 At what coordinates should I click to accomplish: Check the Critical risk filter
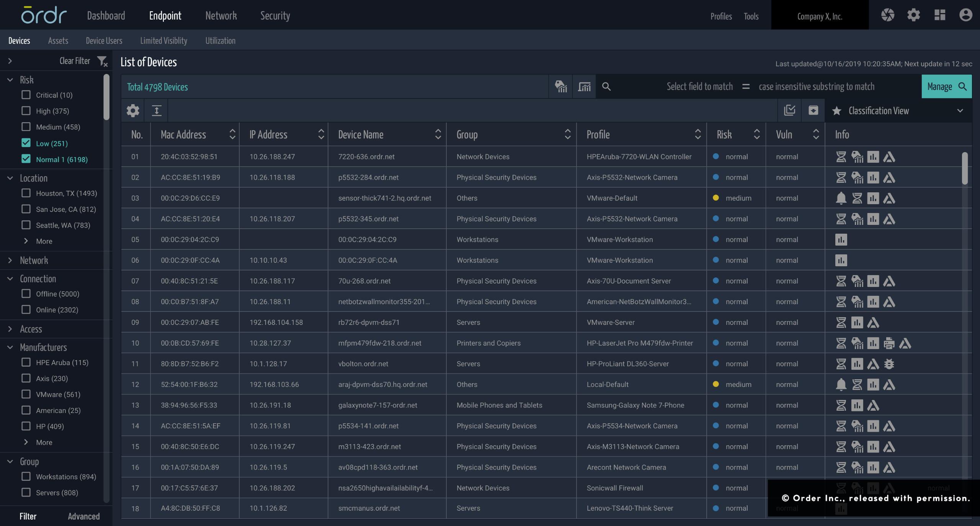pyautogui.click(x=26, y=95)
